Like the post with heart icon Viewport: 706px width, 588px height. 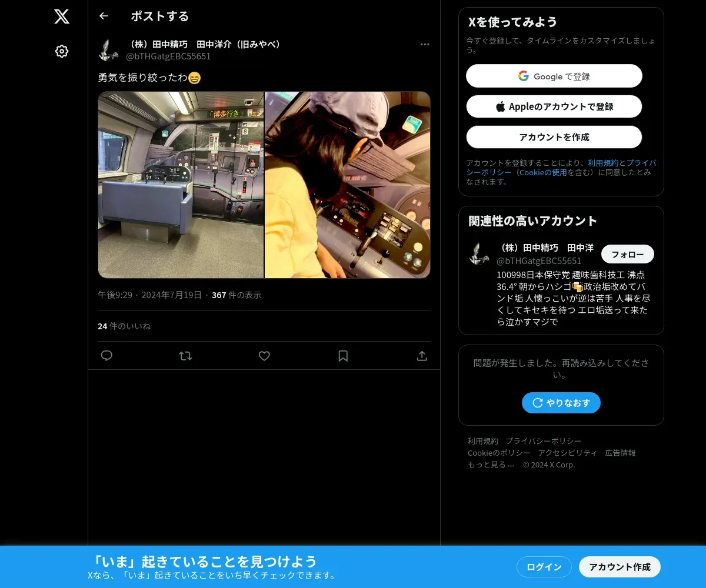click(x=264, y=356)
